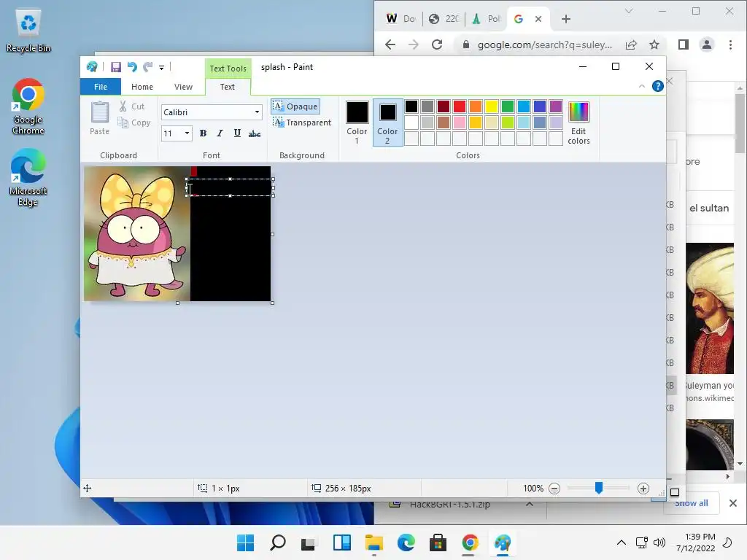Open the Customize Quick Access Toolbar arrow
This screenshot has width=747, height=560.
tap(161, 68)
